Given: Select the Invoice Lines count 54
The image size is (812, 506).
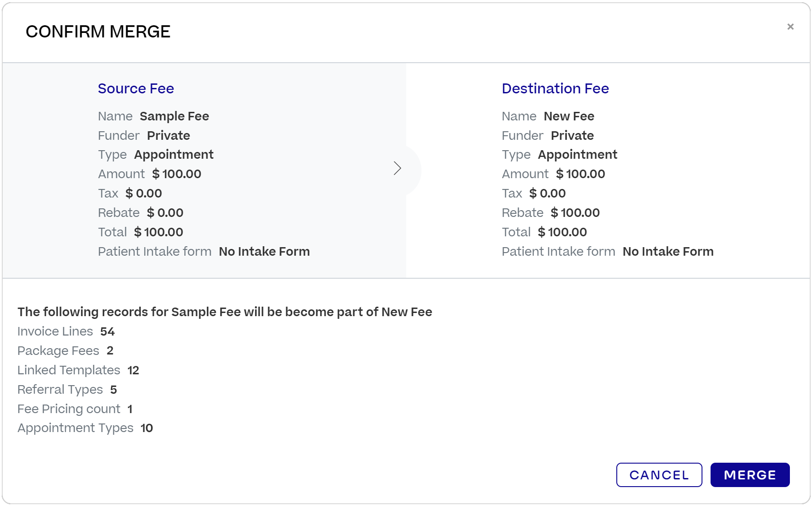Looking at the screenshot, I should [108, 331].
